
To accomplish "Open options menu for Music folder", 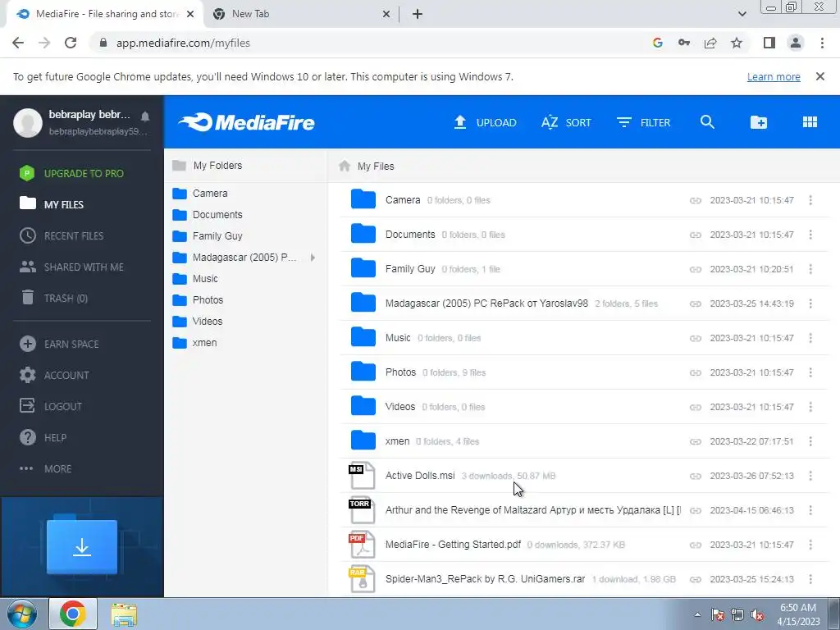I will (810, 338).
